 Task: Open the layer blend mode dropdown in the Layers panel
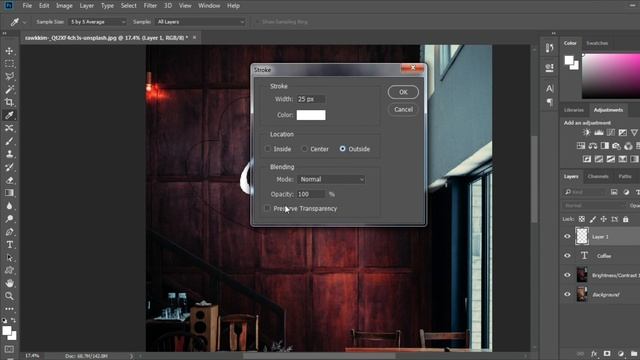594,205
